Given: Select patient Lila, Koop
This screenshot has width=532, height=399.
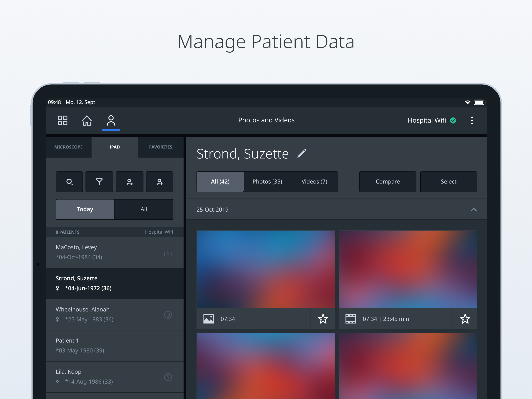Looking at the screenshot, I should [x=115, y=377].
